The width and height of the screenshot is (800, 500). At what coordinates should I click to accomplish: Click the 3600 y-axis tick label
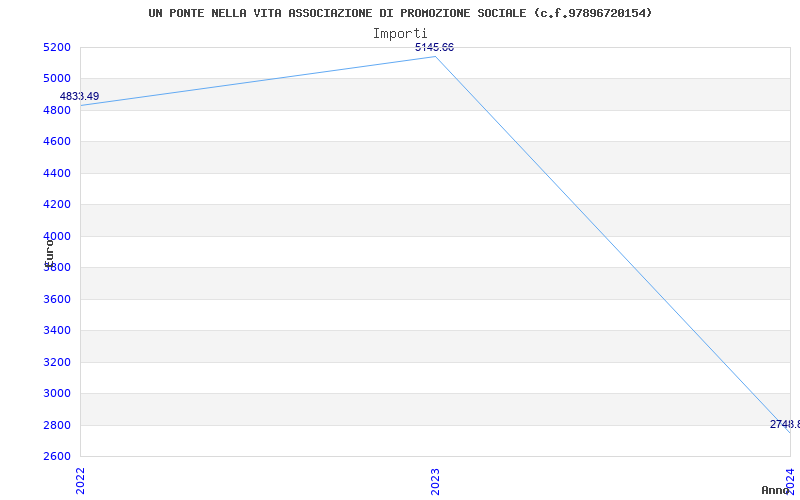pyautogui.click(x=57, y=299)
